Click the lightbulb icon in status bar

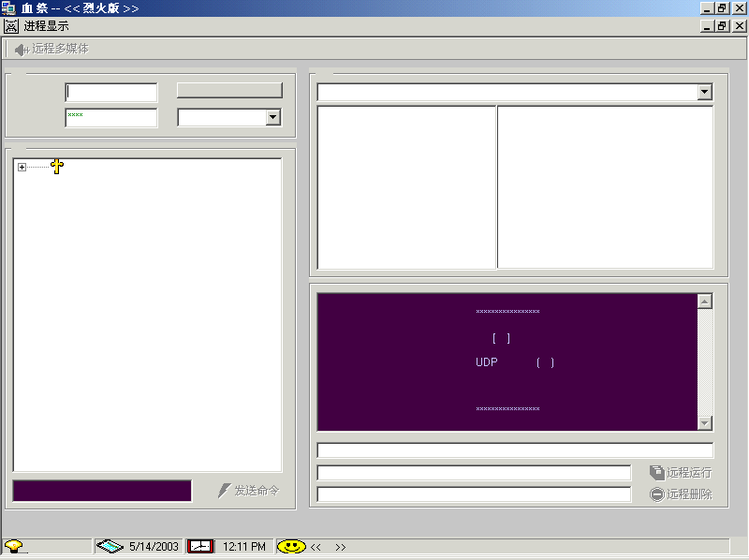pyautogui.click(x=16, y=546)
